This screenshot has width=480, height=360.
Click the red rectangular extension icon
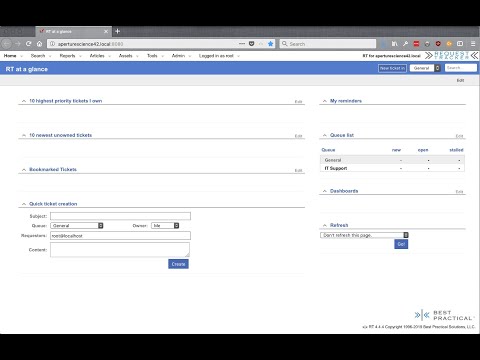click(416, 44)
